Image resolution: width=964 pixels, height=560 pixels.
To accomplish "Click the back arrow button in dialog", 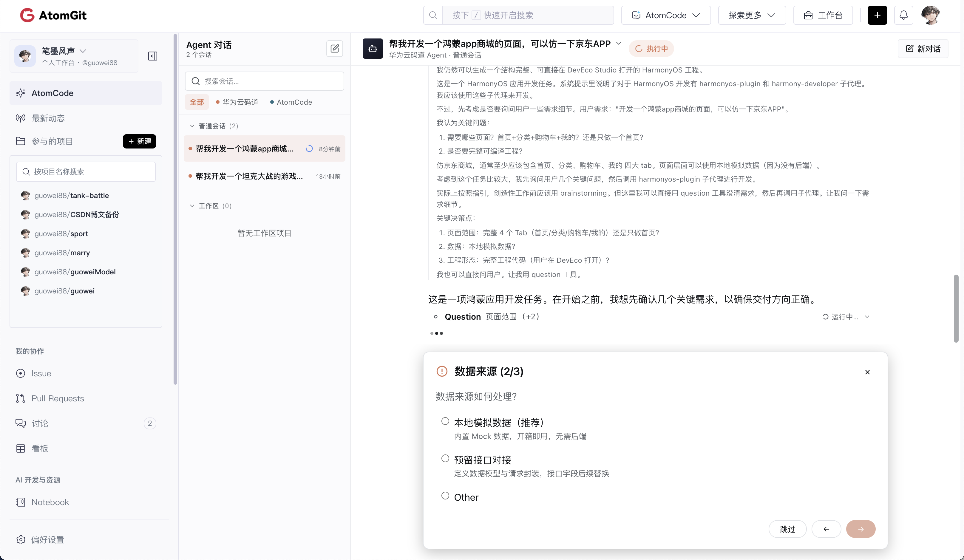I will click(x=826, y=529).
